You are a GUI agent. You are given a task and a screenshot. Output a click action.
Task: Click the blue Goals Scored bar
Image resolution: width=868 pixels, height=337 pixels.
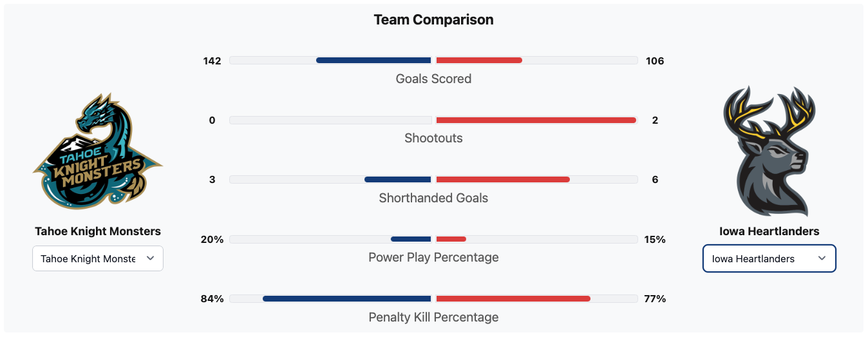click(x=373, y=61)
